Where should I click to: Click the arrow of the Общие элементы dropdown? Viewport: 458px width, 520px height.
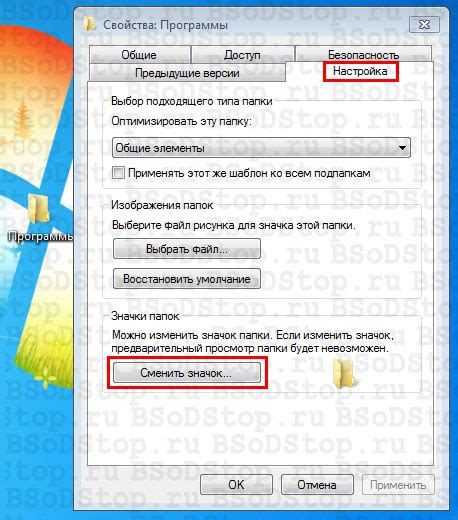pos(402,147)
